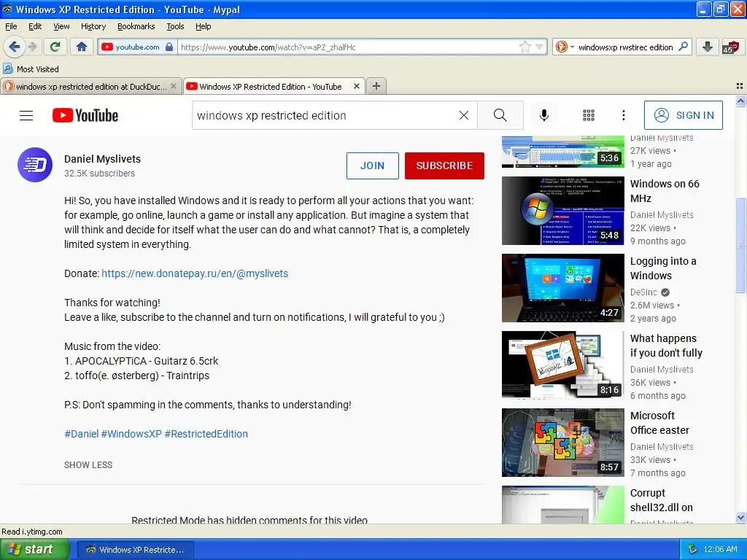Click the SIGN IN button

(683, 115)
